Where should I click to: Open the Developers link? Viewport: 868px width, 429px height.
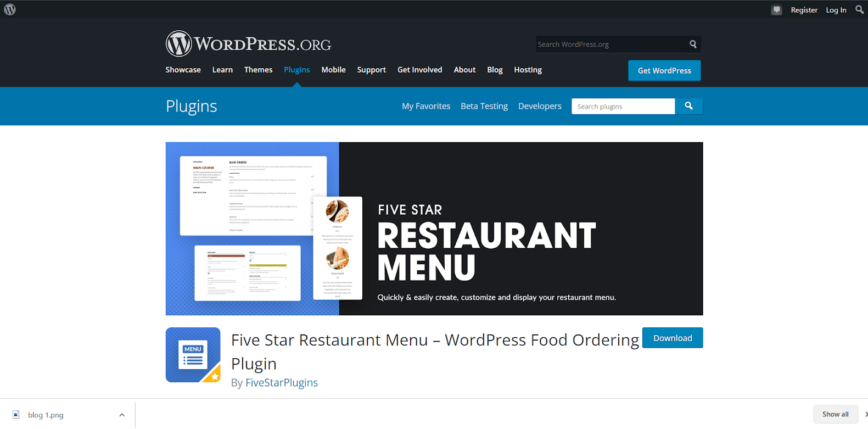540,106
